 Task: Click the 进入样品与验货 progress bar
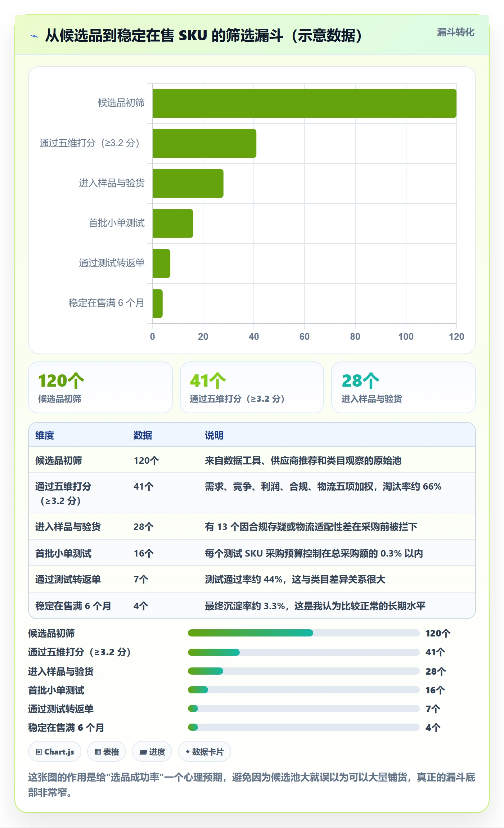point(303,671)
